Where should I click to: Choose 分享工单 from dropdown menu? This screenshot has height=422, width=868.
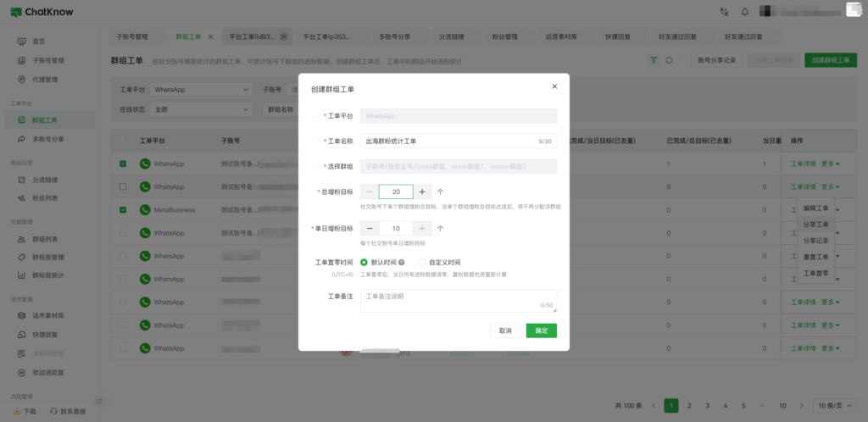pos(816,225)
